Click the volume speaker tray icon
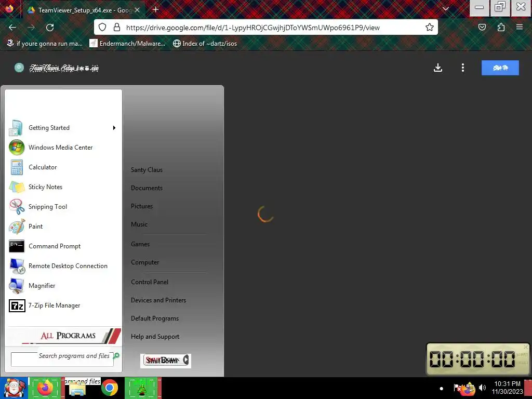The image size is (532, 399). click(x=482, y=388)
